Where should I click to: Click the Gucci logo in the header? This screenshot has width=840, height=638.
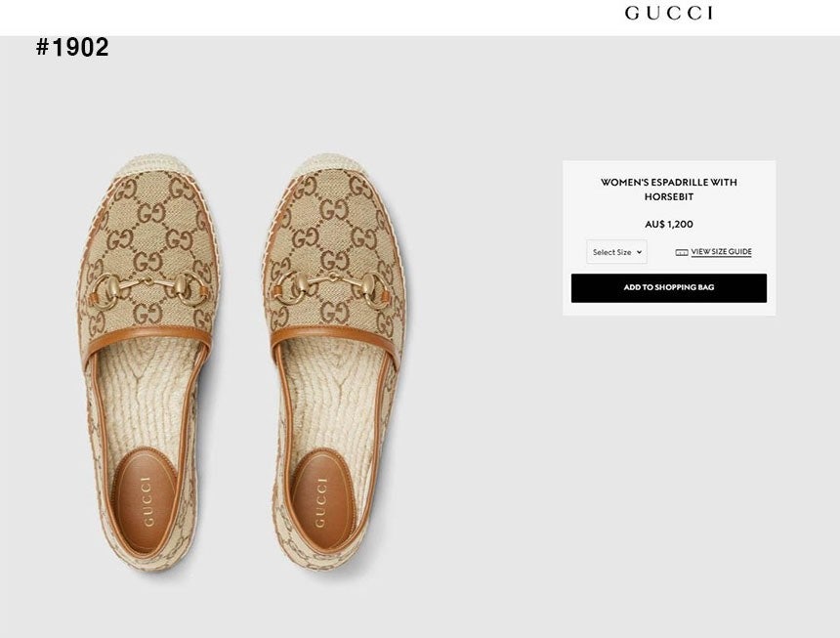point(669,13)
